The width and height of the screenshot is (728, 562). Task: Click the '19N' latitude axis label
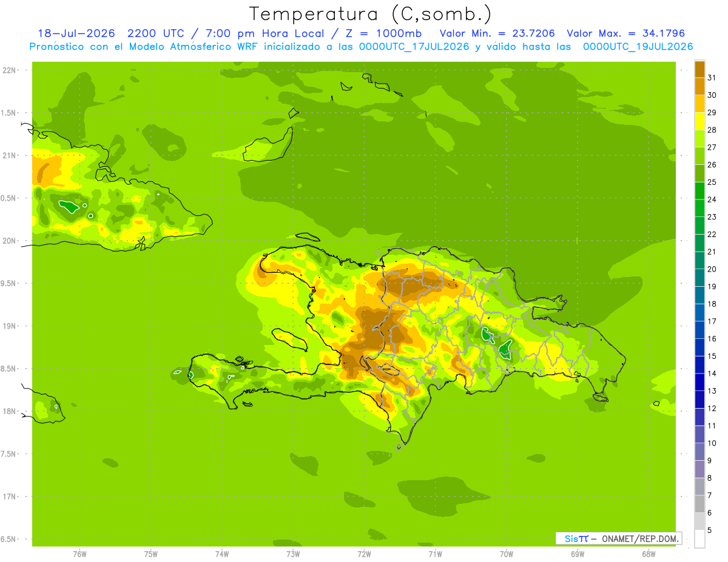pyautogui.click(x=9, y=326)
